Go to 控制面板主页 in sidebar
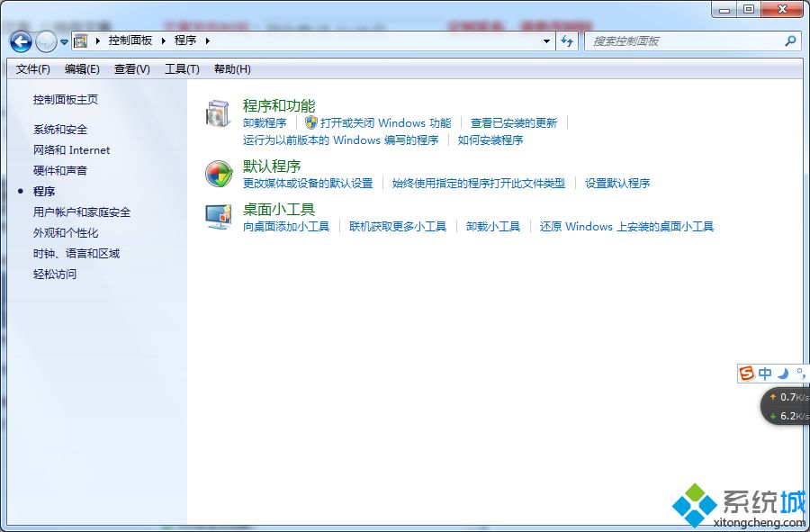 66,100
